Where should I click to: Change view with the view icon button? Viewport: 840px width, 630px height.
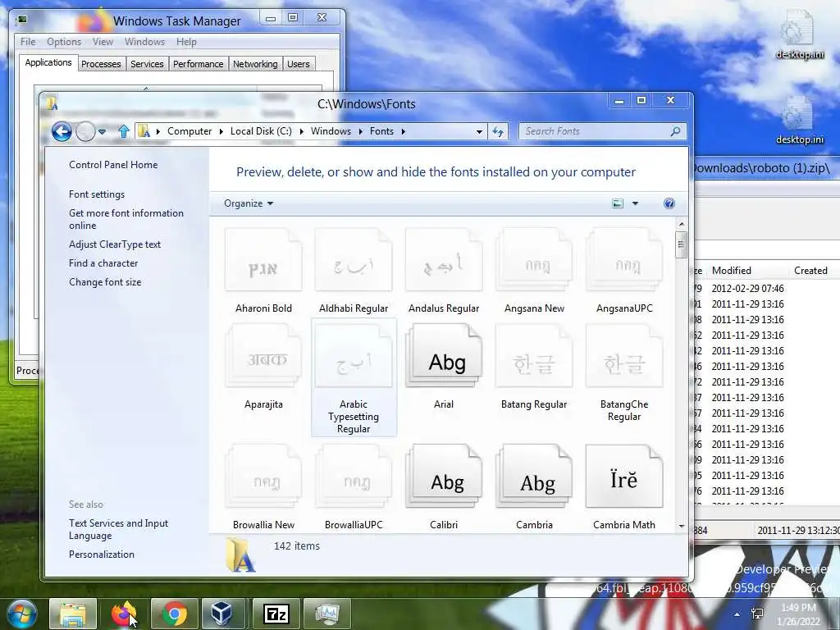point(618,203)
